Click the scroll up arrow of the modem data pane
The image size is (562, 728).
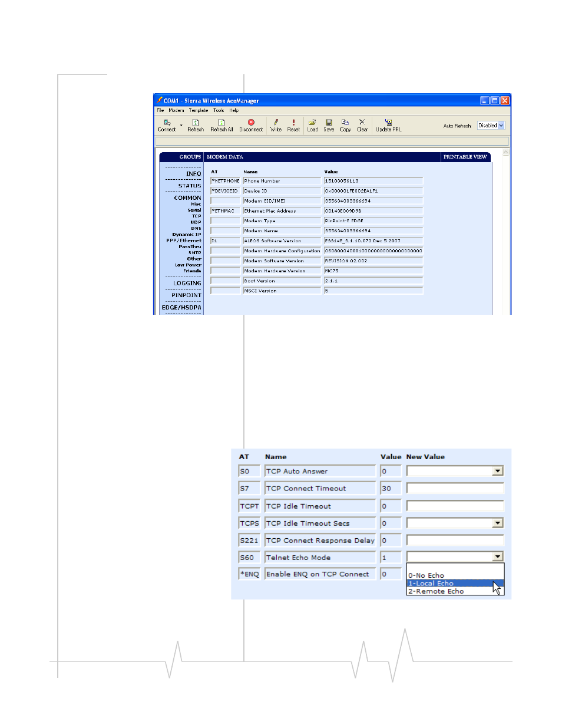505,153
